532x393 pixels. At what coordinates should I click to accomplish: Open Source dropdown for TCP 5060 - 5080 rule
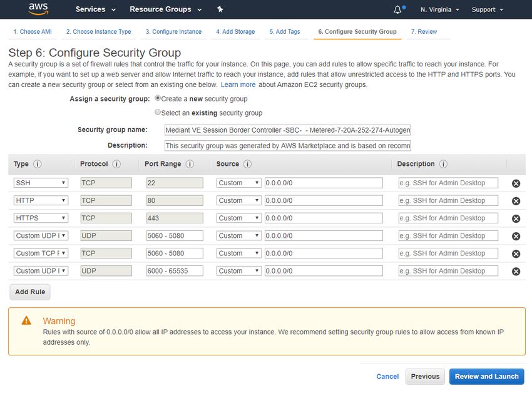(x=239, y=253)
